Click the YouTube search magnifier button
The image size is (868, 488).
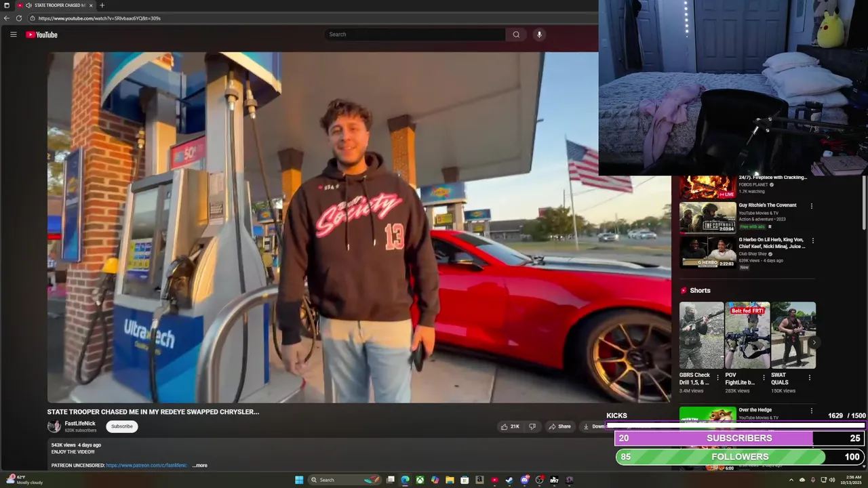click(516, 35)
